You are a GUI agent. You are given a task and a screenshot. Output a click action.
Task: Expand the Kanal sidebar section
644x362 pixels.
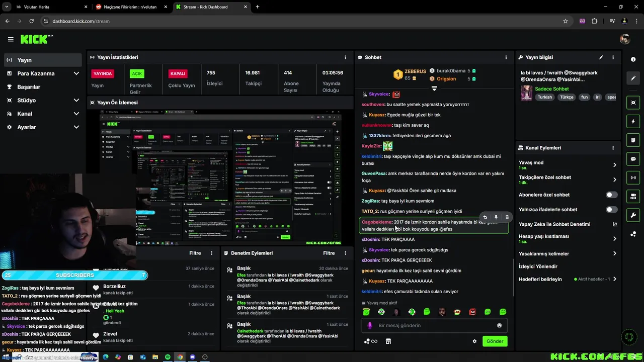[x=76, y=114]
